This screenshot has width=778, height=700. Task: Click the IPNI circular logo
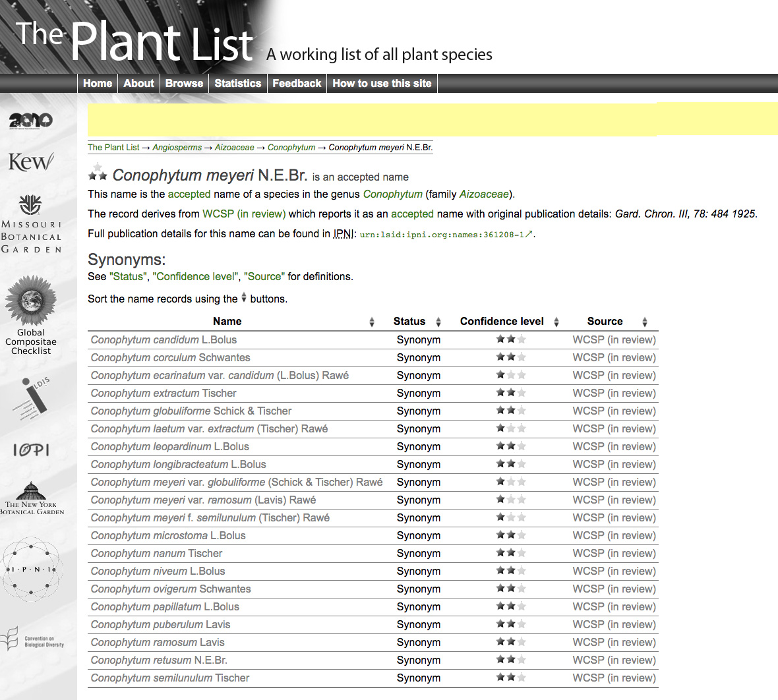pyautogui.click(x=31, y=569)
